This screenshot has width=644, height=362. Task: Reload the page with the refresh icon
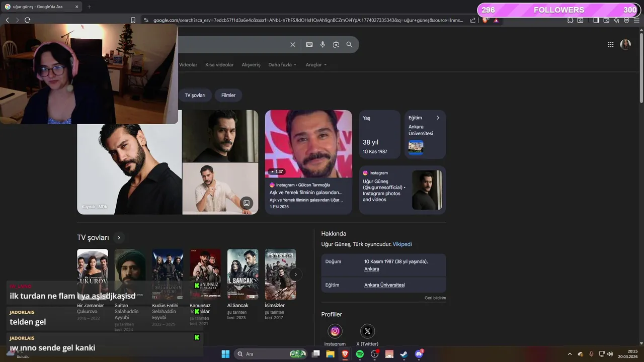pyautogui.click(x=27, y=20)
